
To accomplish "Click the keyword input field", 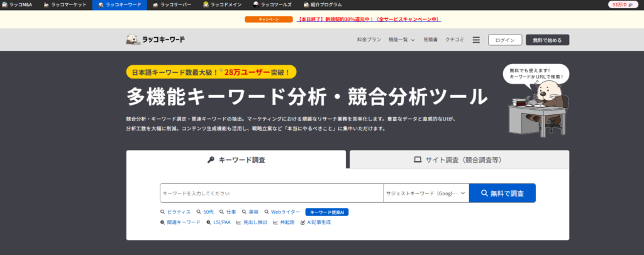I will point(271,193).
